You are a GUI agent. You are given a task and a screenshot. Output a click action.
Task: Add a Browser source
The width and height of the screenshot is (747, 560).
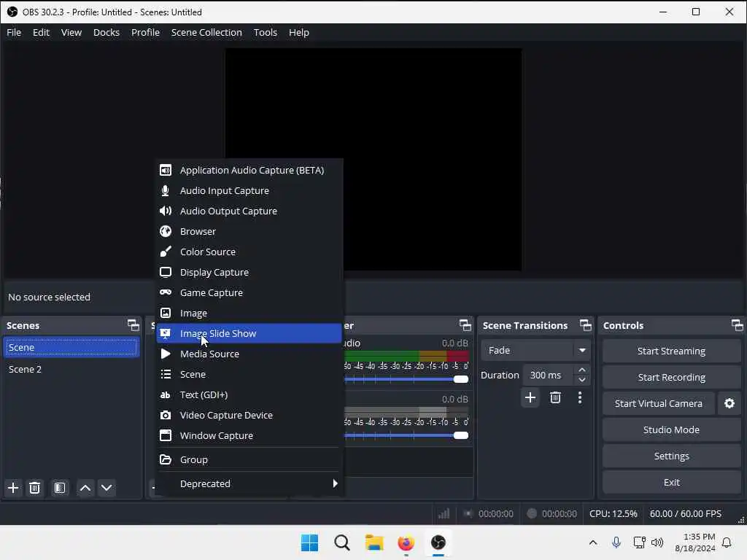249,231
